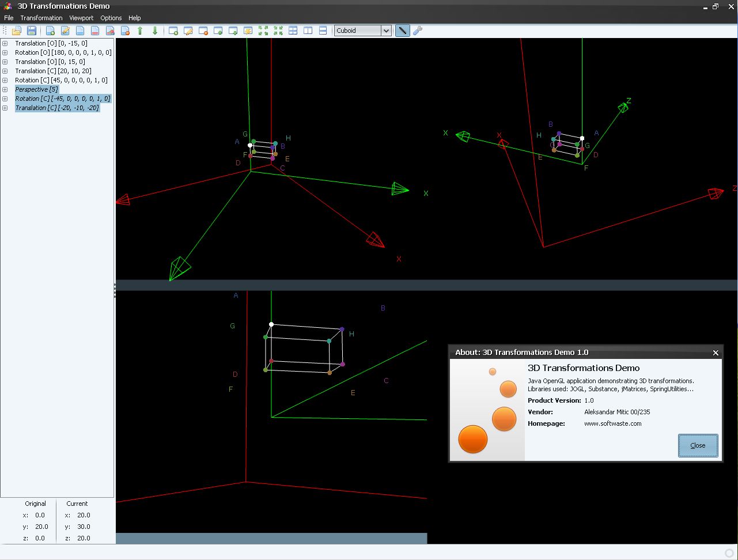
Task: Move transformation up with green up arrow
Action: (139, 31)
